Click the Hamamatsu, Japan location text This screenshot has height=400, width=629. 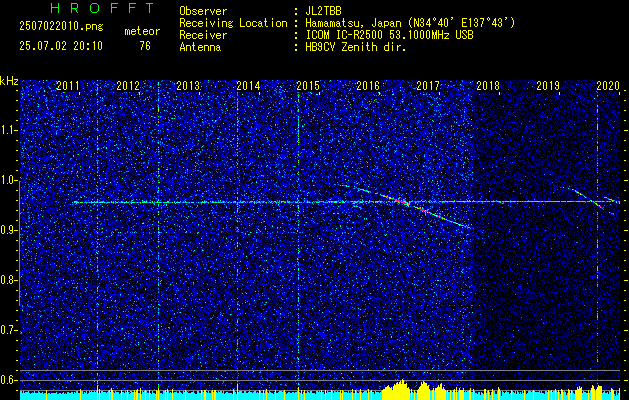(410, 23)
